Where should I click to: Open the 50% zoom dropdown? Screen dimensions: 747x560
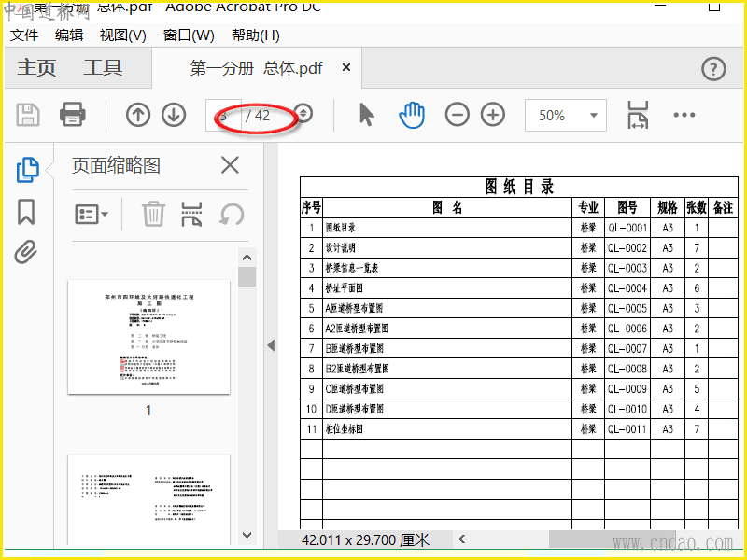(x=566, y=115)
